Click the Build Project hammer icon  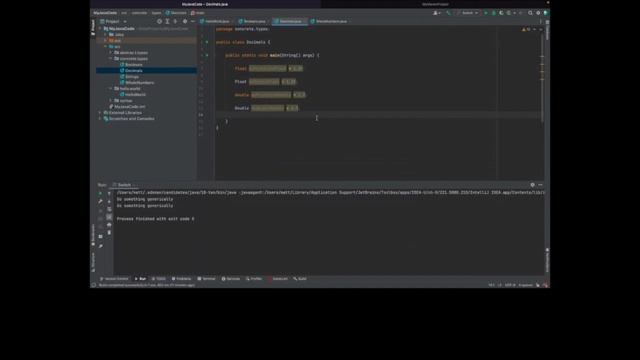pyautogui.click(x=448, y=13)
